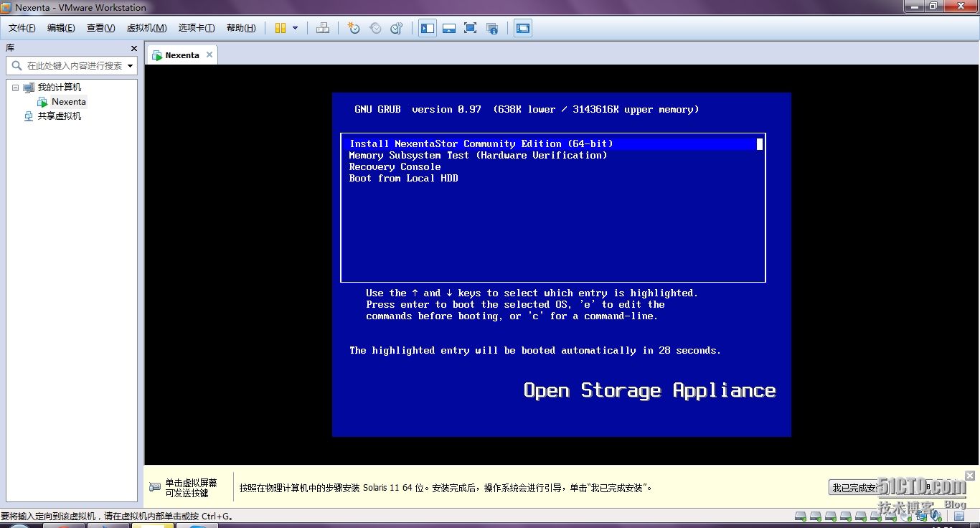Screen dimensions: 980x528
Task: Click the 共享虚拟机 shared VMs icon
Action: (29, 116)
